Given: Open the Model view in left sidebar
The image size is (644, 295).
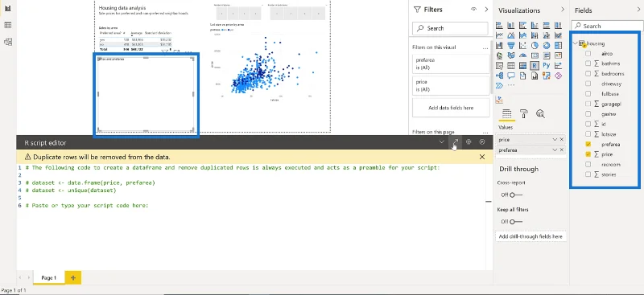Looking at the screenshot, I should (x=7, y=42).
